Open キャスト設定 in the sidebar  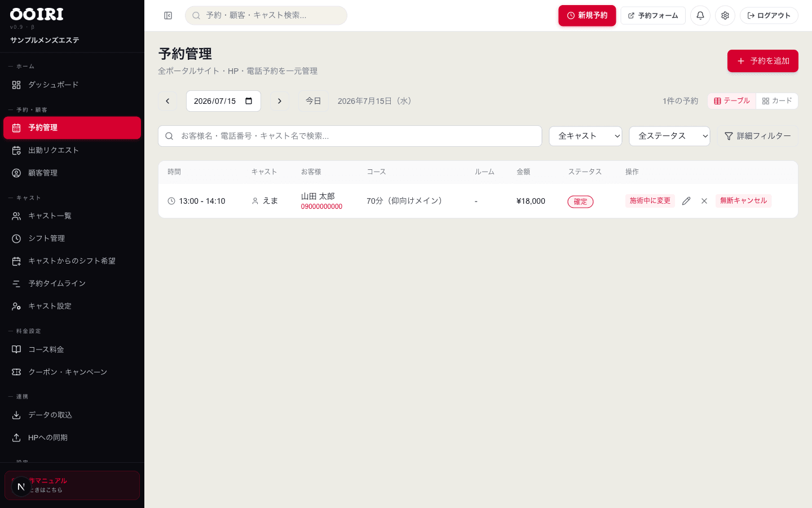pos(72,306)
